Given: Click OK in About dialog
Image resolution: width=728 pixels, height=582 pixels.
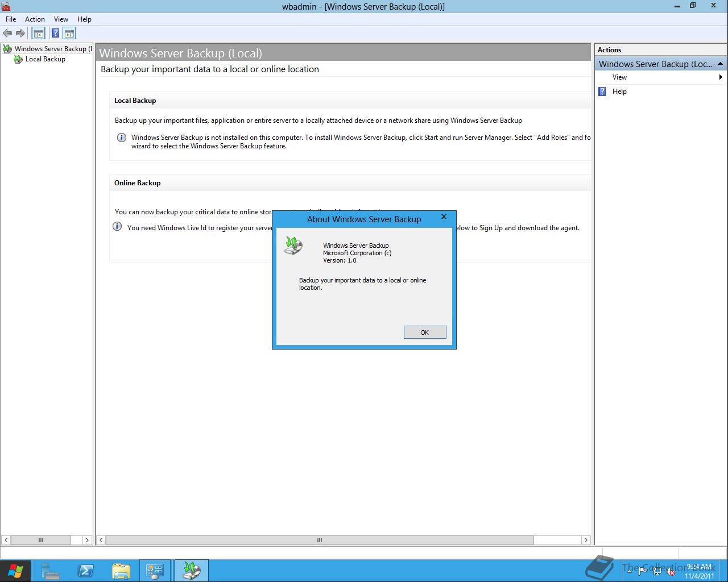Looking at the screenshot, I should tap(425, 332).
